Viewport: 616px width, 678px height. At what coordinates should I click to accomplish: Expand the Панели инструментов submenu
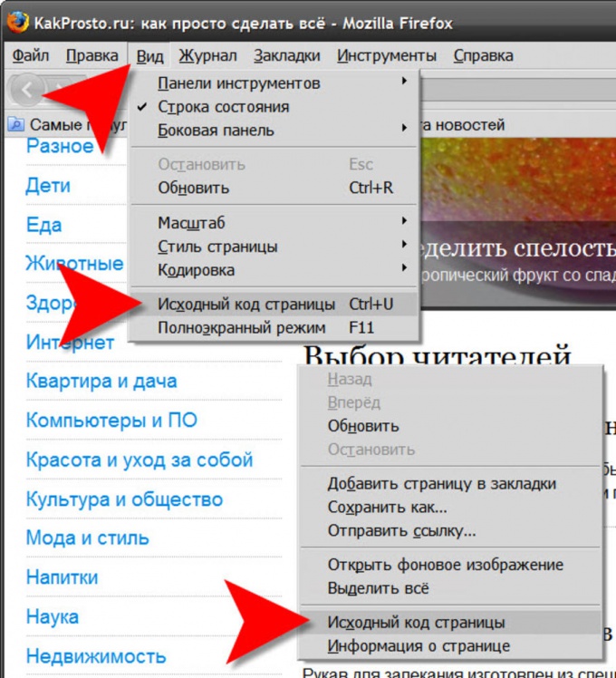(x=274, y=83)
